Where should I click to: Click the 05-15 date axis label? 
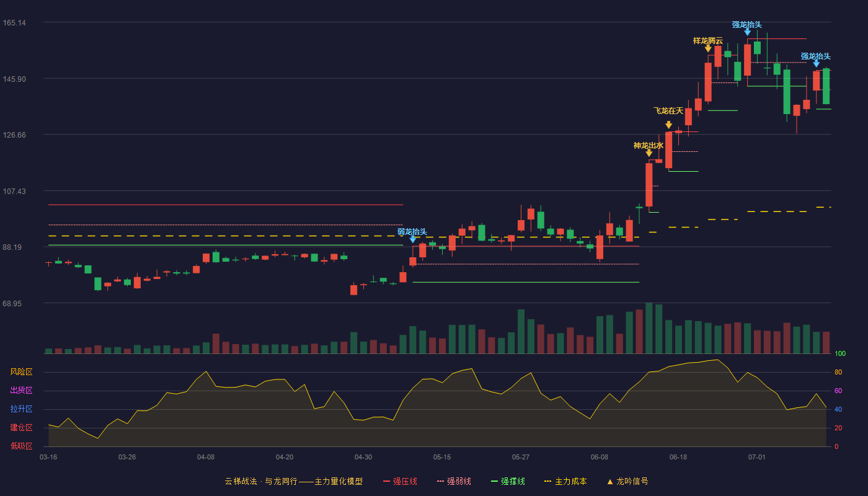442,457
